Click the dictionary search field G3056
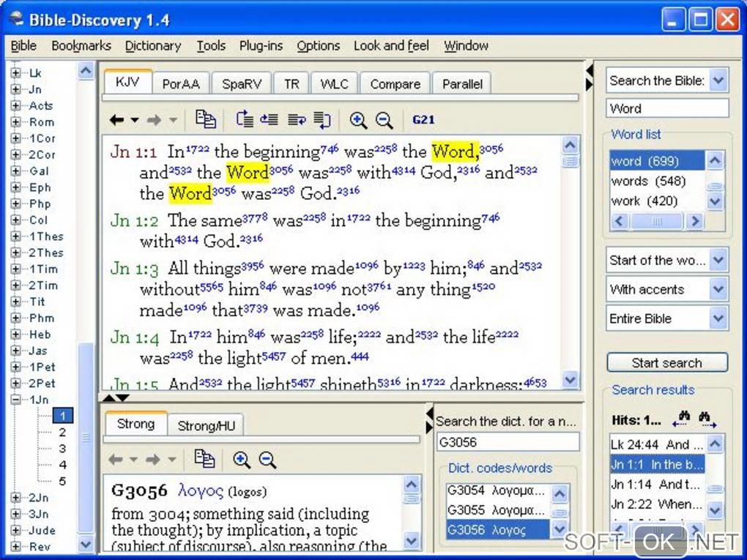 pos(508,442)
